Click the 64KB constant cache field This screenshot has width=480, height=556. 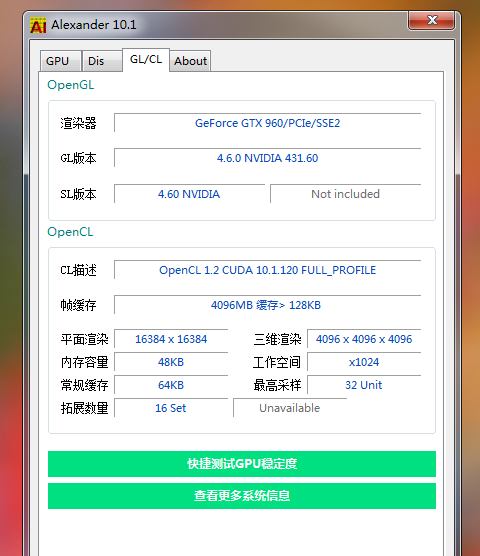pyautogui.click(x=171, y=385)
